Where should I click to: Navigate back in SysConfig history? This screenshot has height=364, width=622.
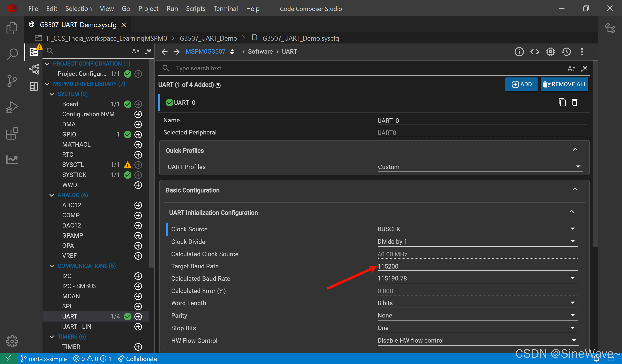click(164, 52)
